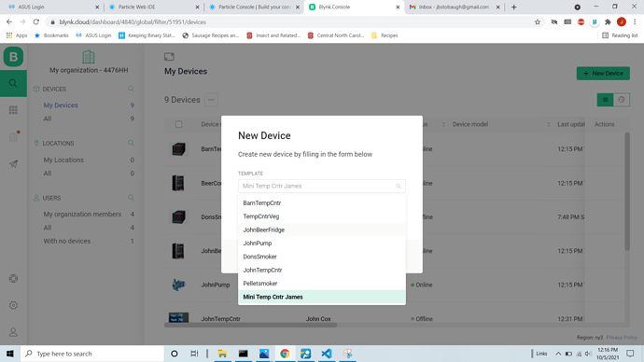Choose JohnTempCntr from the template list

coord(322,270)
